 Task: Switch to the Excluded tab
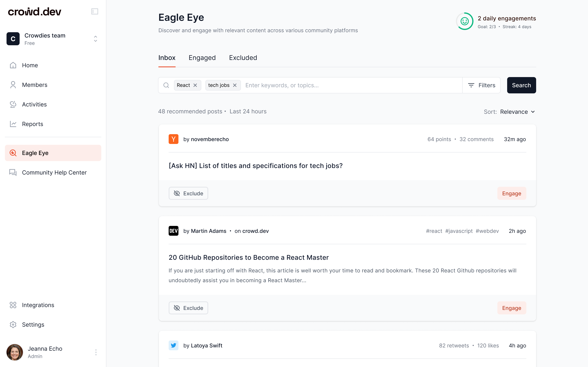point(243,58)
